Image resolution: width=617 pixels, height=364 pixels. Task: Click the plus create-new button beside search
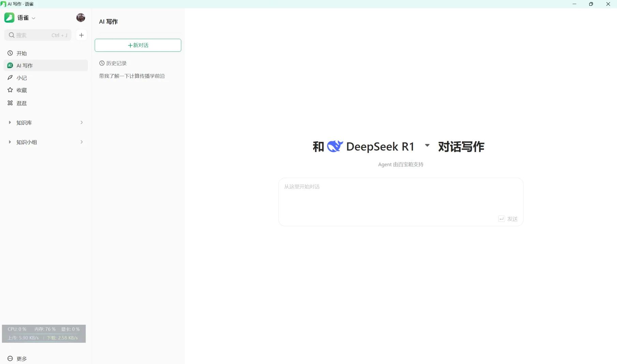[x=81, y=35]
